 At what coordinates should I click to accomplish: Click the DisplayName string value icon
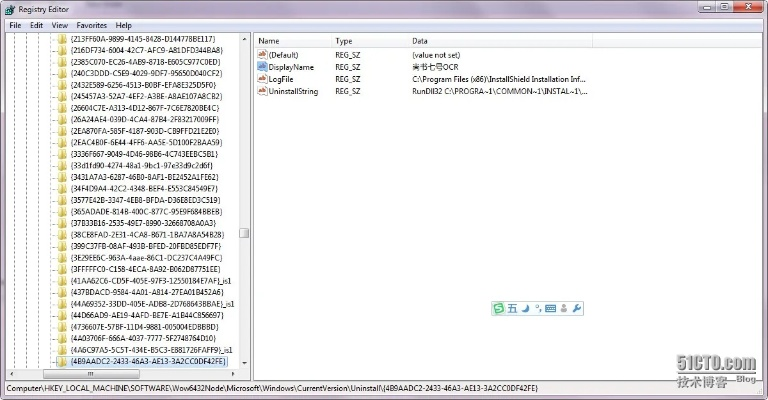click(262, 66)
